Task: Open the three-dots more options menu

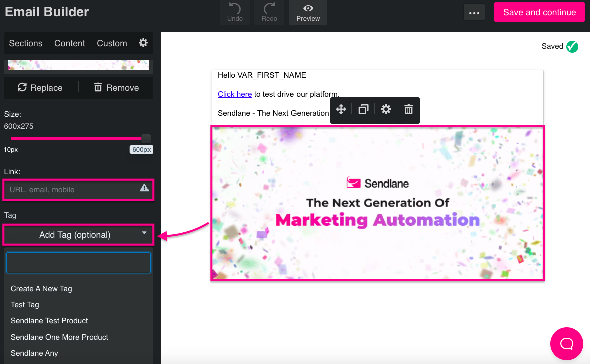Action: pyautogui.click(x=474, y=13)
